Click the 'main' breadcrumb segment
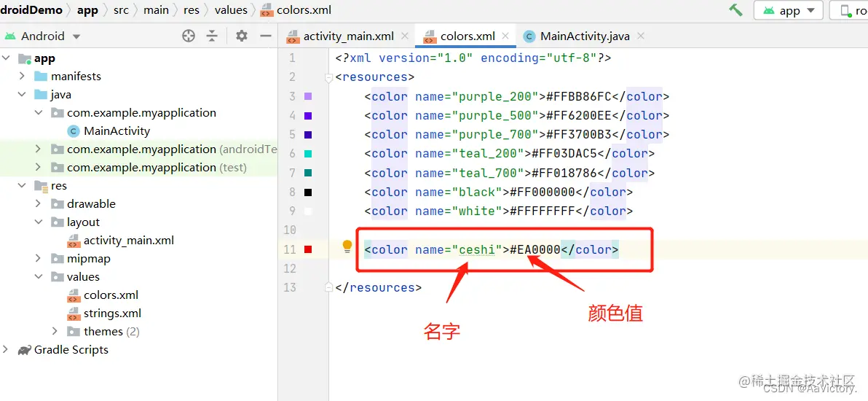The width and height of the screenshot is (868, 401). click(156, 10)
